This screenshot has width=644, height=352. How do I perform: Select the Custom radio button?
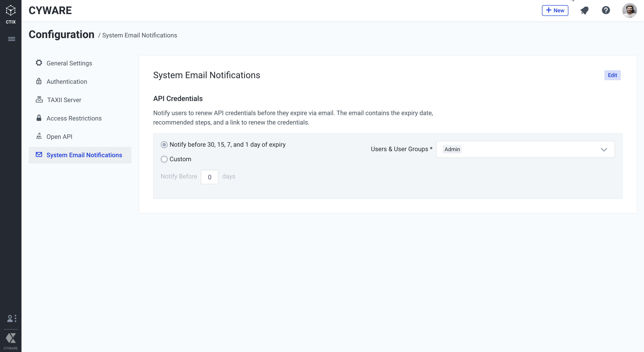(x=164, y=159)
